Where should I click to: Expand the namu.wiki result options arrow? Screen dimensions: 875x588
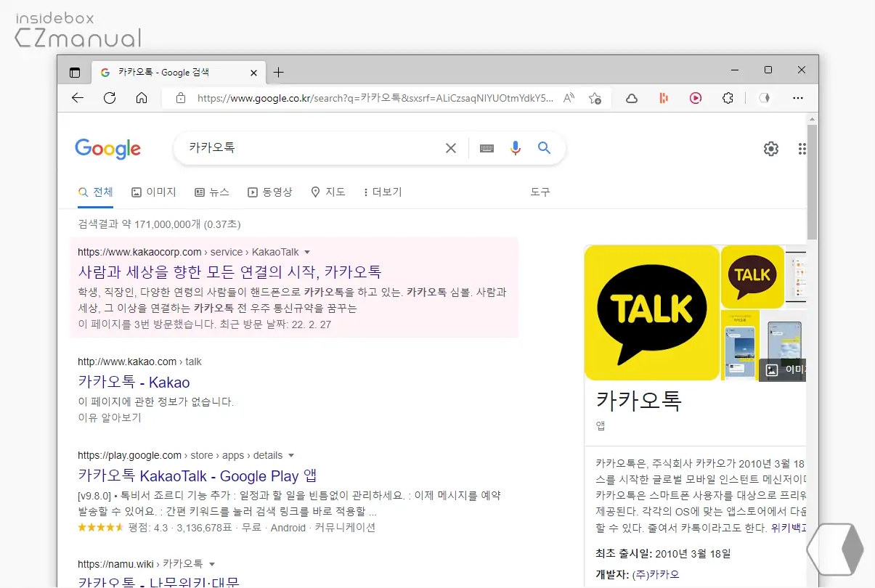pyautogui.click(x=212, y=564)
